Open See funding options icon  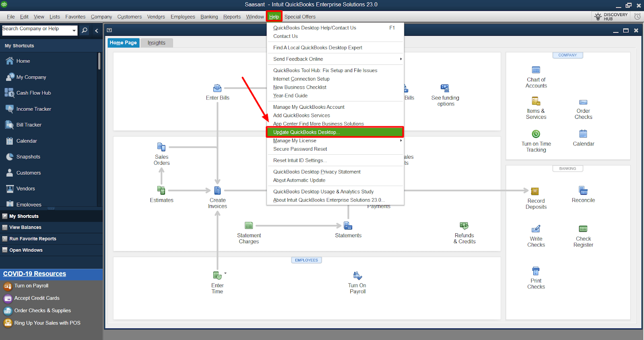[x=445, y=88]
